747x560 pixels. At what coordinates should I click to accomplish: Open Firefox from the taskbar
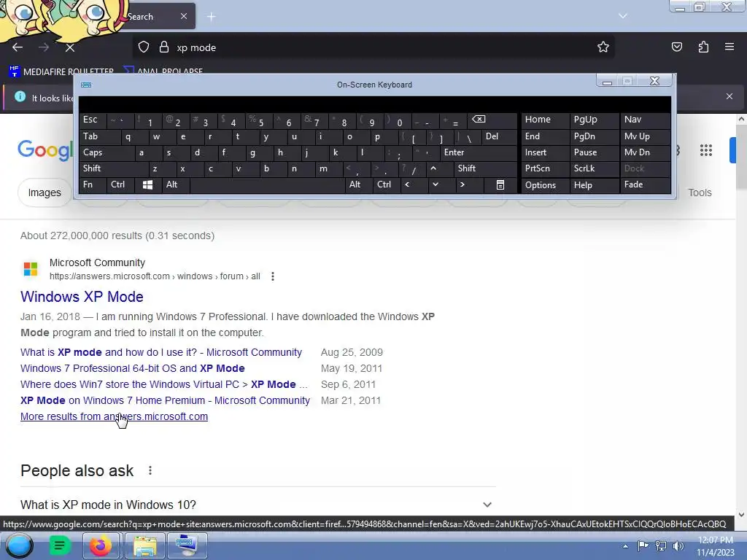coord(101,545)
